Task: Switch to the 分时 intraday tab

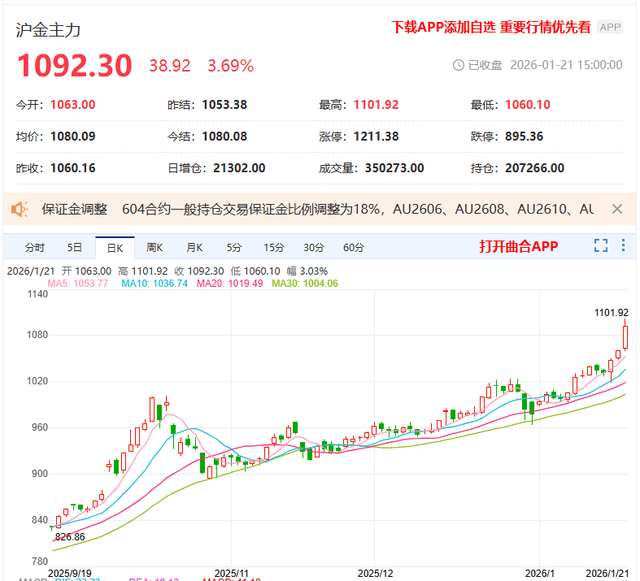Action: tap(35, 247)
